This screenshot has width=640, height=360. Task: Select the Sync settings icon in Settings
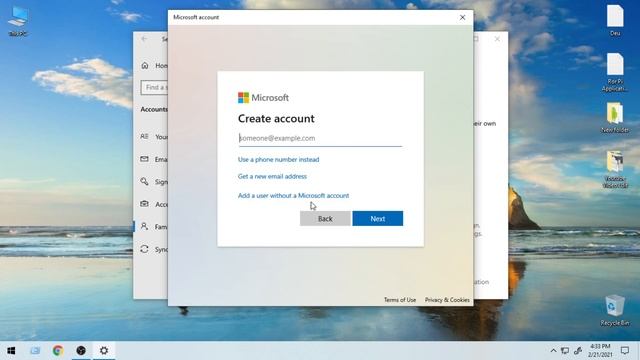click(x=144, y=249)
